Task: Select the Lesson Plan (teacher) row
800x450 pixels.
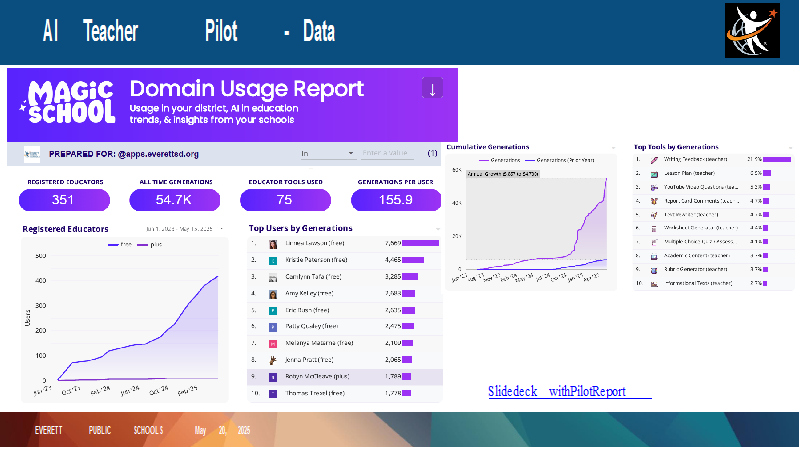Action: [713, 173]
